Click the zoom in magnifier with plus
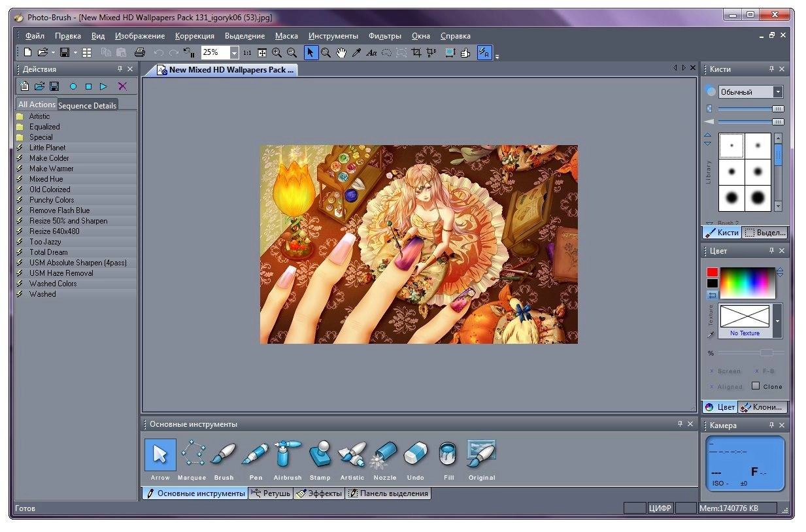Screen dimensions: 806x532 (277, 52)
